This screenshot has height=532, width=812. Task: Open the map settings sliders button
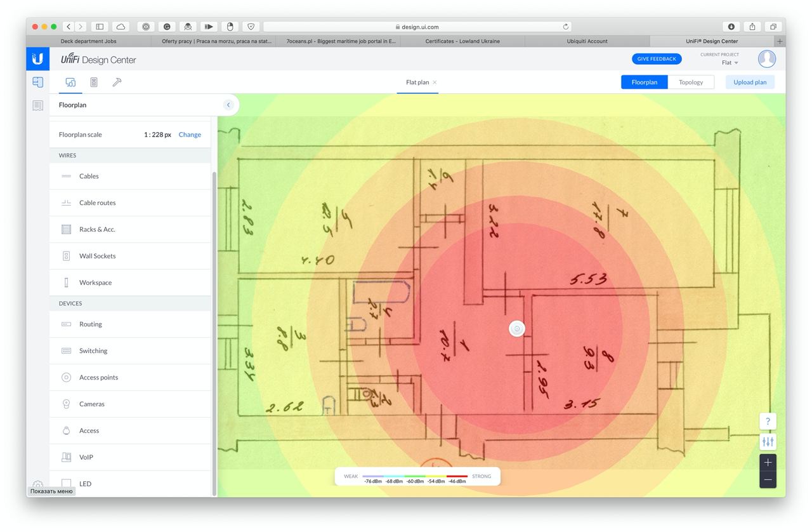[x=768, y=442]
